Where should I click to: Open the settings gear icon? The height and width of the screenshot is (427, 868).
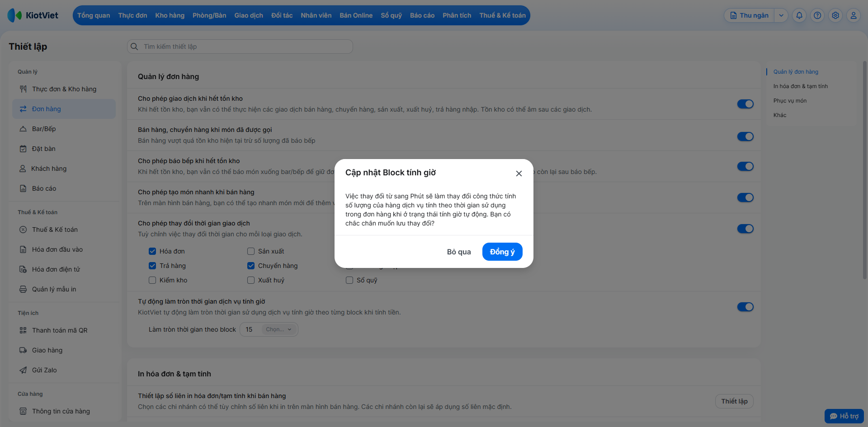[835, 15]
